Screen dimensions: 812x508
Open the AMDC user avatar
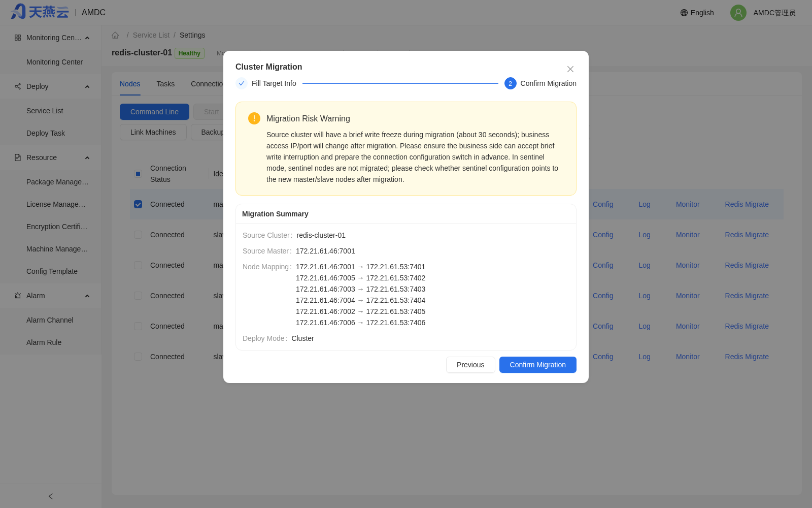[x=738, y=13]
